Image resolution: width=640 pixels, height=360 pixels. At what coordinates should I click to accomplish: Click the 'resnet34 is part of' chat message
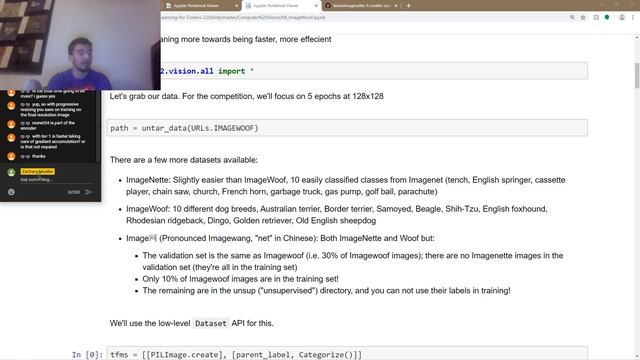click(x=48, y=125)
